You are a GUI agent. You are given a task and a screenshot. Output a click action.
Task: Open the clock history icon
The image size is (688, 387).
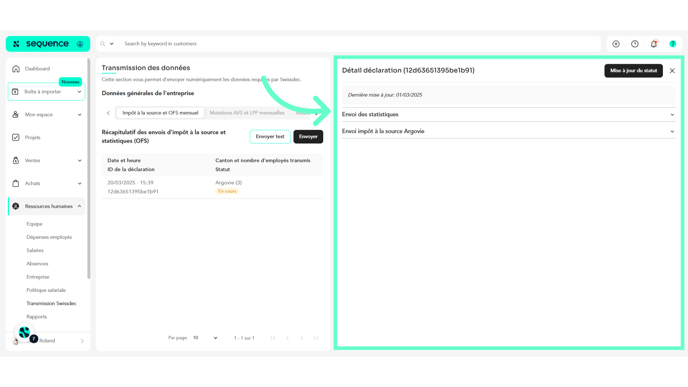[634, 44]
